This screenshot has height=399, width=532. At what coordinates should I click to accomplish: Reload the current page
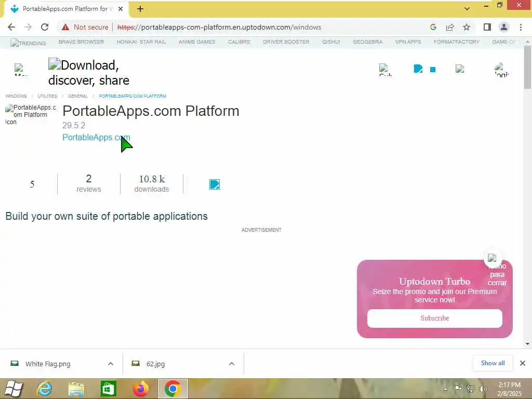coord(45,27)
